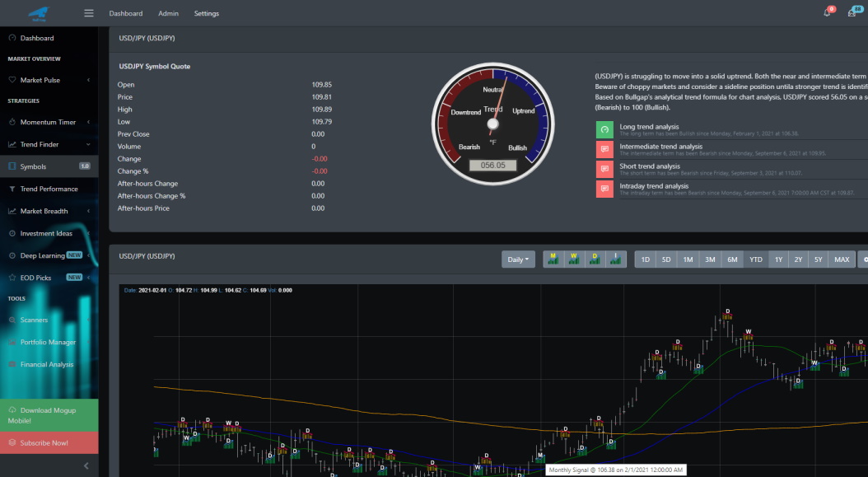
Task: Toggle Intraday signals chart icon
Action: pyautogui.click(x=615, y=259)
